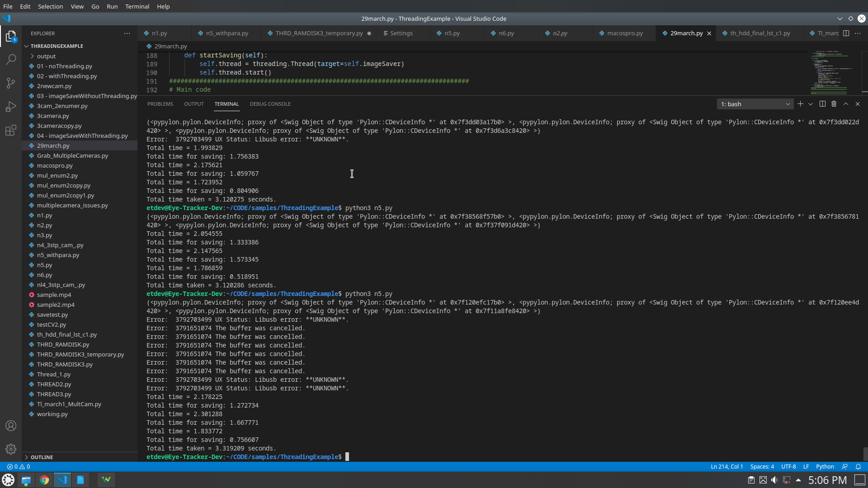868x488 pixels.
Task: Expand the output folder in Explorer
Action: click(45, 56)
